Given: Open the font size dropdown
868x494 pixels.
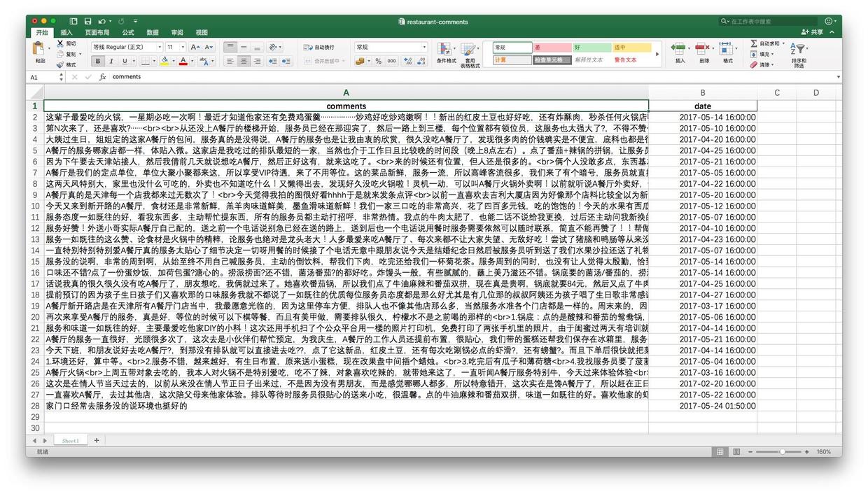Looking at the screenshot, I should point(182,47).
